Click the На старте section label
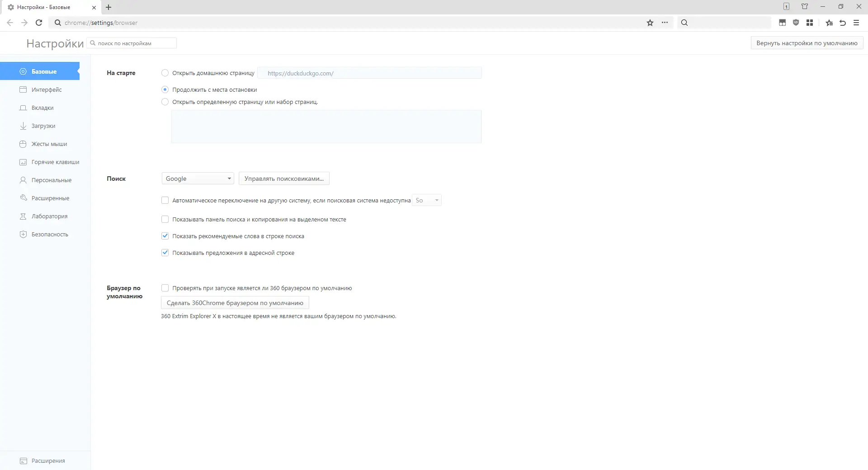The width and height of the screenshot is (868, 470). (x=121, y=73)
